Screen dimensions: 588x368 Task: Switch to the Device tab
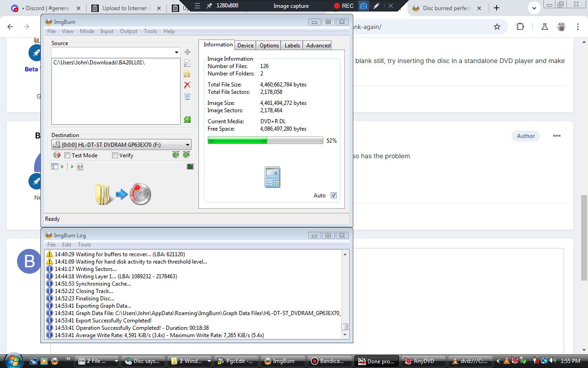(245, 45)
